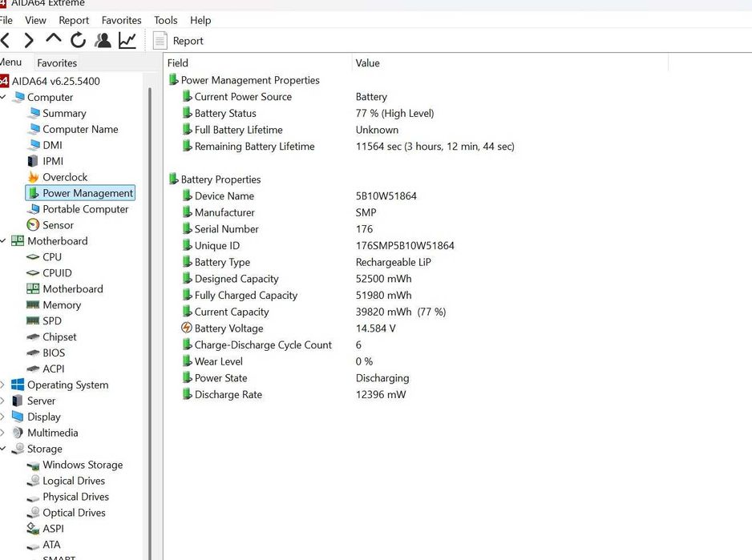Collapse the Computer tree node

point(3,97)
